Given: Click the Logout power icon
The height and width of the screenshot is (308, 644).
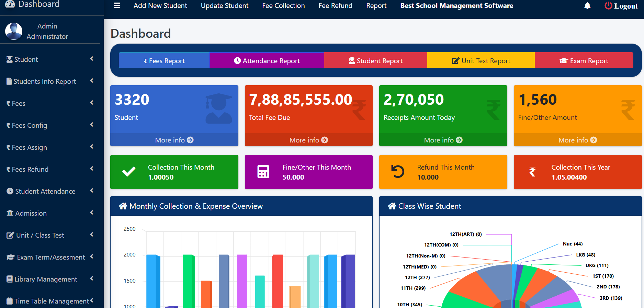Looking at the screenshot, I should click(x=608, y=6).
